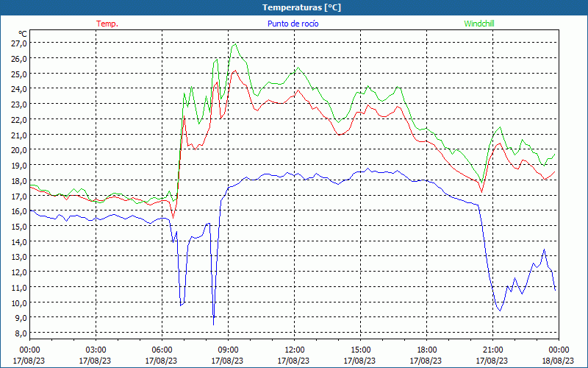Click the 11,0 y-axis value
The height and width of the screenshot is (368, 588).
pos(19,288)
